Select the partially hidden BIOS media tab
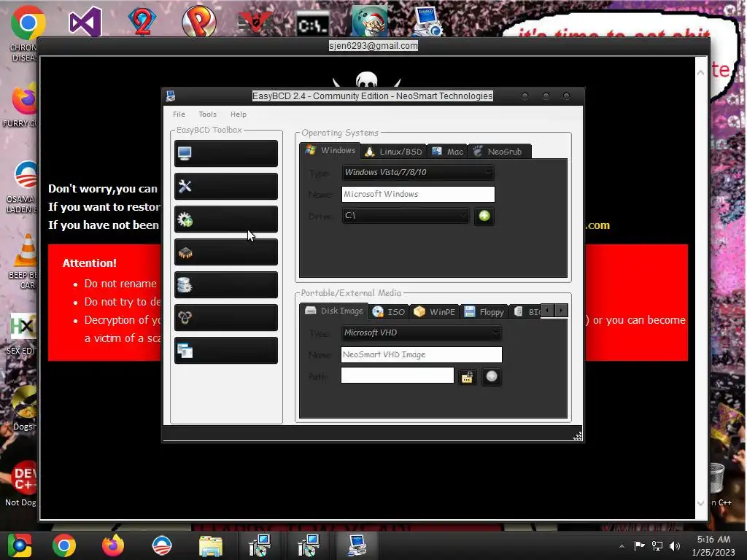 526,312
